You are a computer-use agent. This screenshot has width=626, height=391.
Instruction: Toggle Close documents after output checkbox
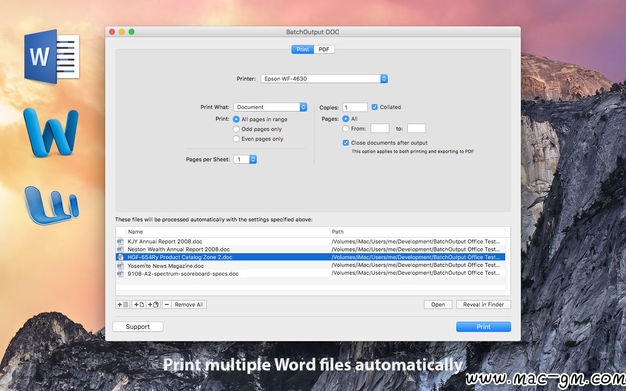pyautogui.click(x=346, y=143)
